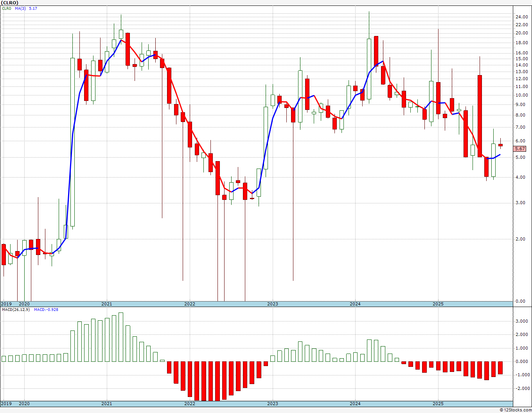Click the (CLRO) chart title
The image size is (532, 413).
point(9,2)
